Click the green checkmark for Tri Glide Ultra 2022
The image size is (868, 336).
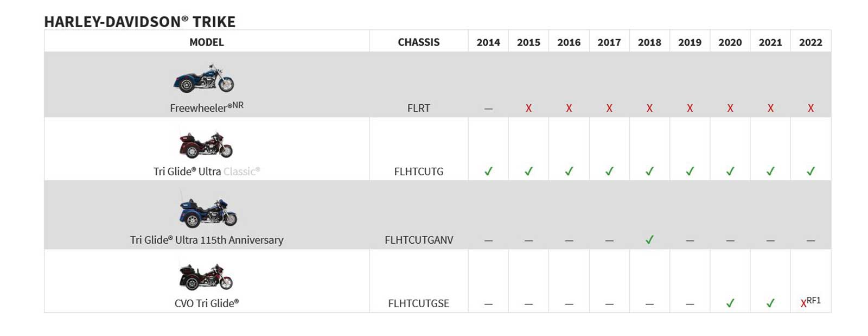[x=810, y=171]
